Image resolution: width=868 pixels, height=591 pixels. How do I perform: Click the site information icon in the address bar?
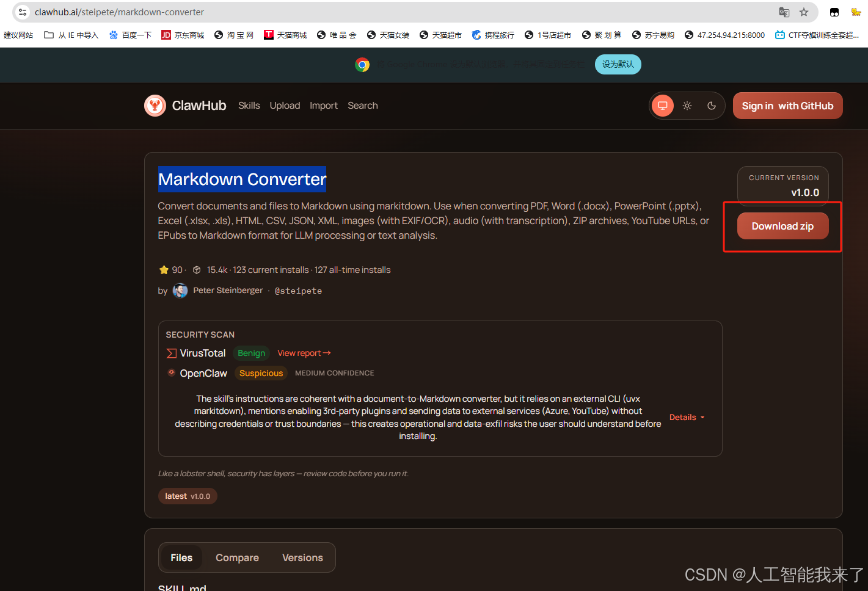(x=23, y=12)
